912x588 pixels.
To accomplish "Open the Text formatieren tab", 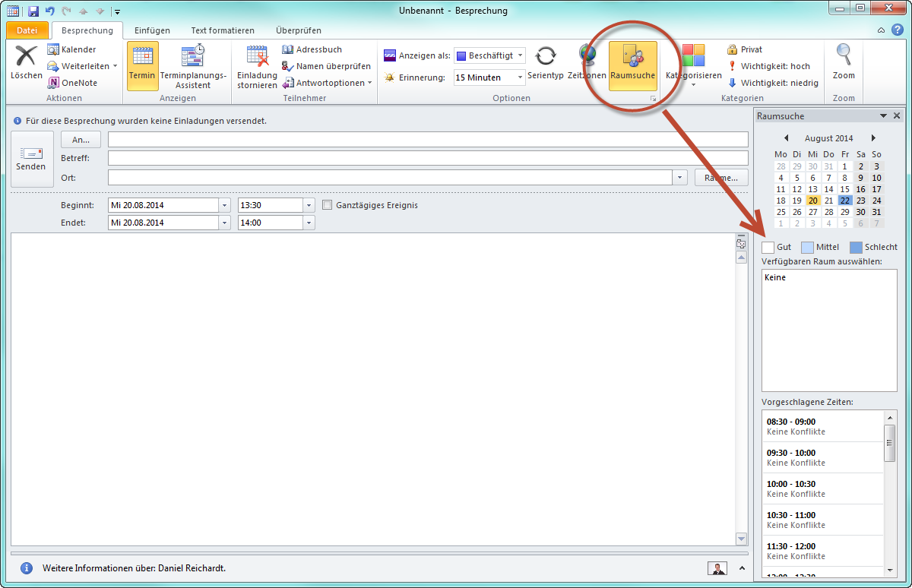I will tap(223, 30).
